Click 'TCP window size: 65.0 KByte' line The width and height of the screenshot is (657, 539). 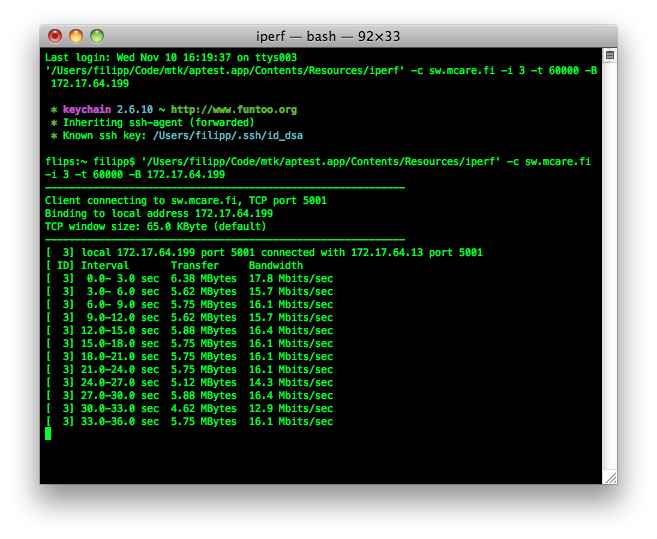tap(155, 227)
